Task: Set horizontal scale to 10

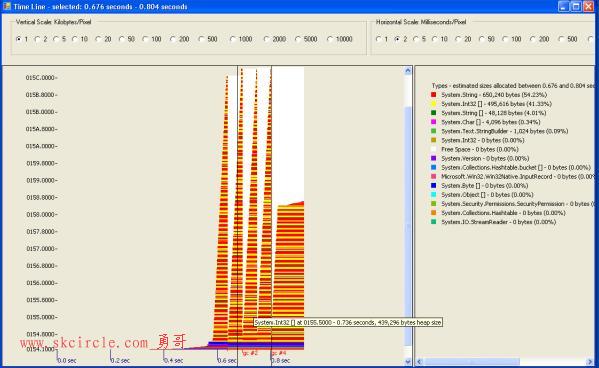Action: click(x=435, y=39)
